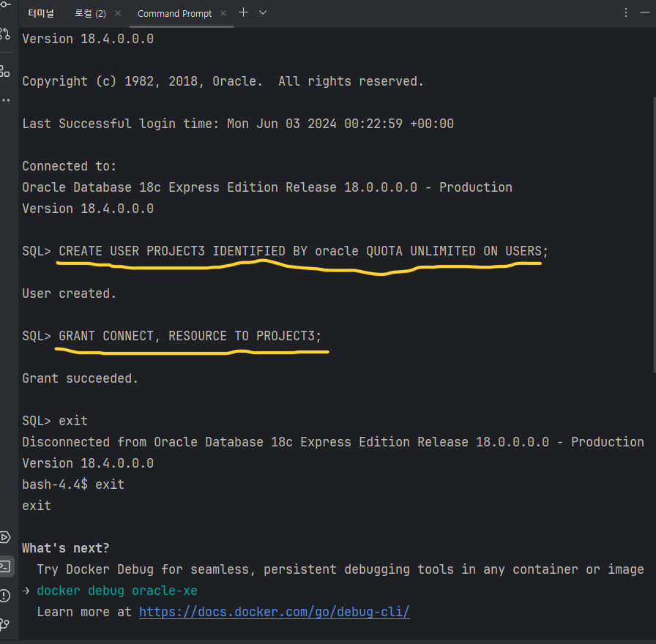
Task: Click the 'Grant succeeded.' output line
Action: coord(80,378)
